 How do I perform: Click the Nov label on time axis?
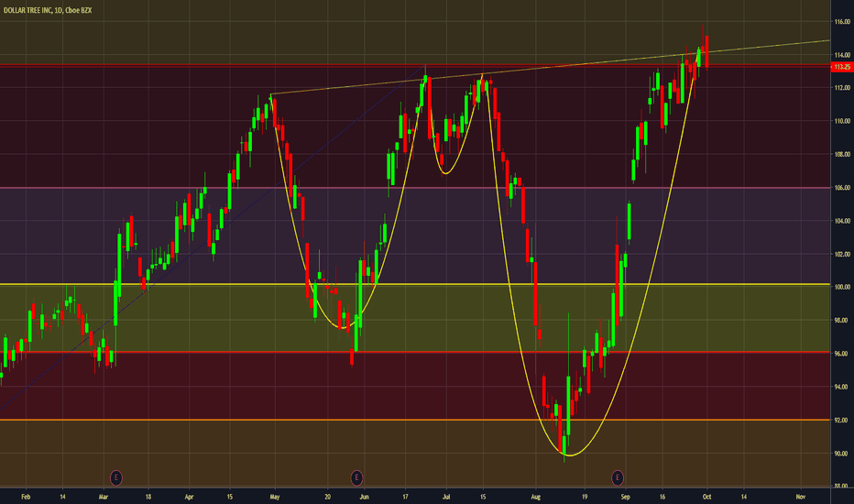click(800, 497)
